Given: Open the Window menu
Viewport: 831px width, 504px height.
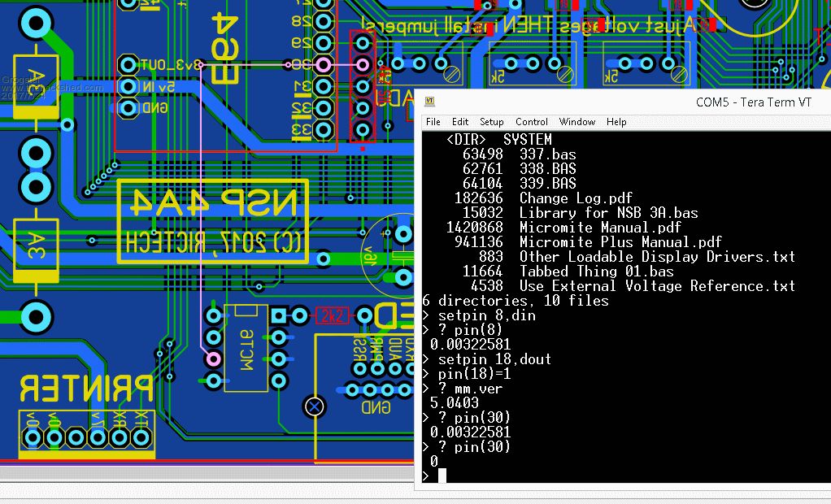Looking at the screenshot, I should tap(577, 122).
